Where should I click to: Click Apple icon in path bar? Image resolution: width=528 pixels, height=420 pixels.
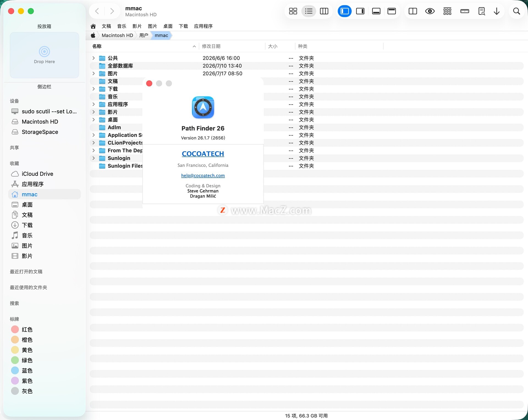click(x=93, y=35)
